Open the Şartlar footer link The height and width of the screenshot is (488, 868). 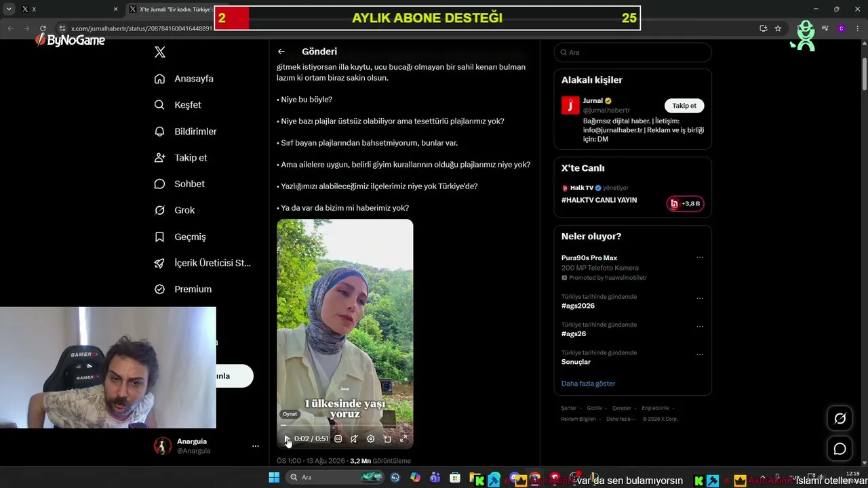click(568, 408)
